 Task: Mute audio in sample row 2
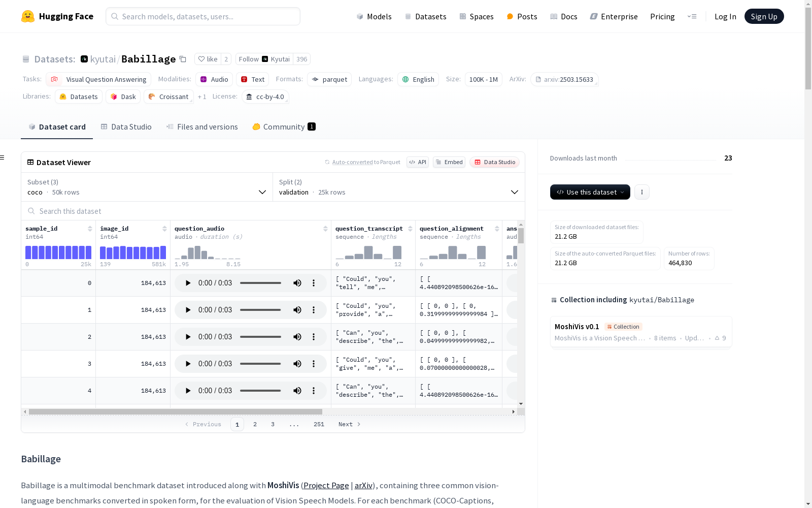pyautogui.click(x=297, y=337)
